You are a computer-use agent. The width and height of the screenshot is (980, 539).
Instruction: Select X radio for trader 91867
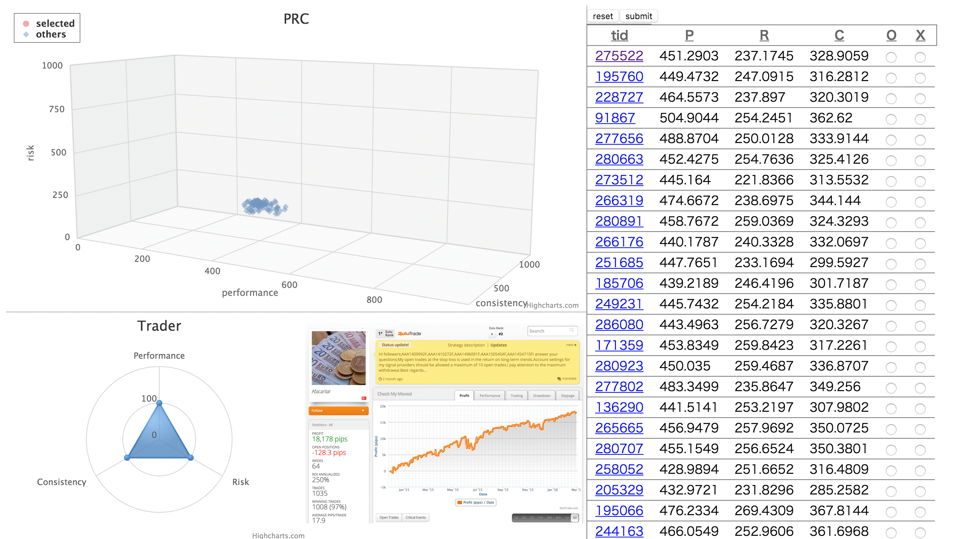click(920, 119)
